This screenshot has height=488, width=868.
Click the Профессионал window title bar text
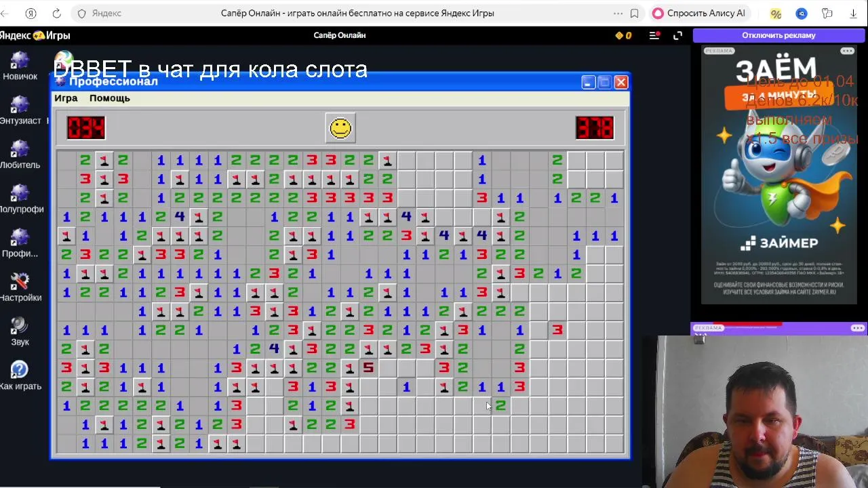pos(113,81)
